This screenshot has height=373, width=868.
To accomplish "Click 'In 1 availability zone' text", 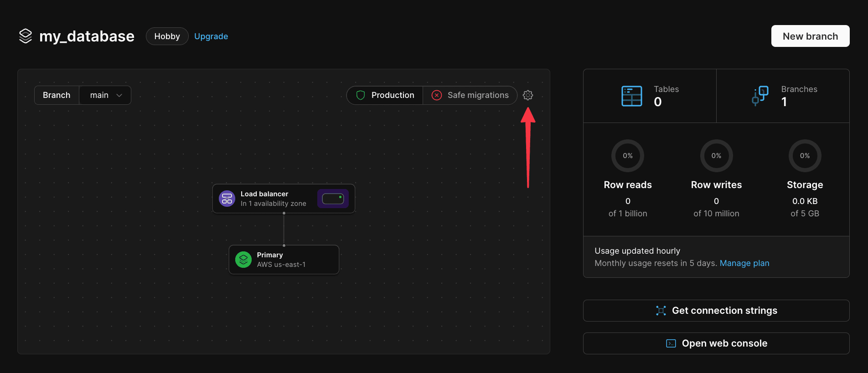I will 274,204.
